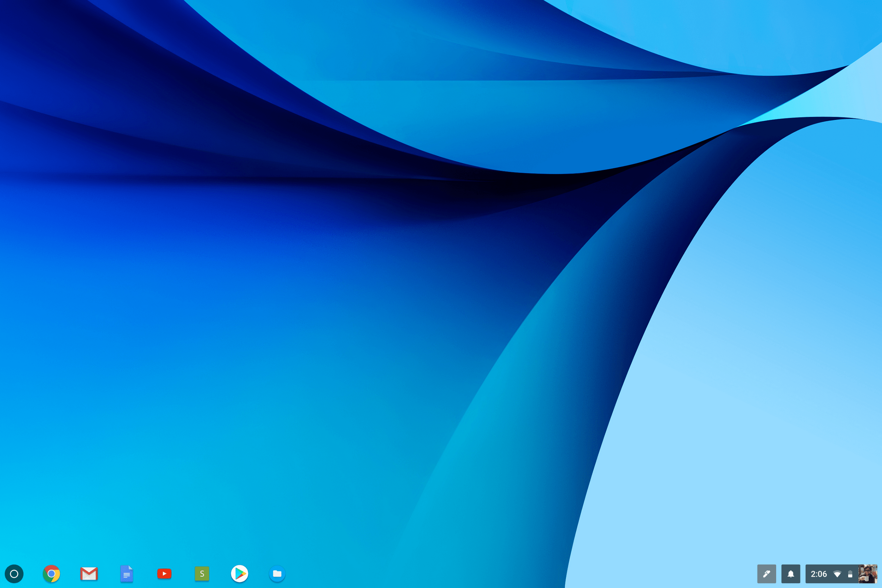Open Gmail from the shelf
Image resolution: width=882 pixels, height=588 pixels.
[x=89, y=574]
